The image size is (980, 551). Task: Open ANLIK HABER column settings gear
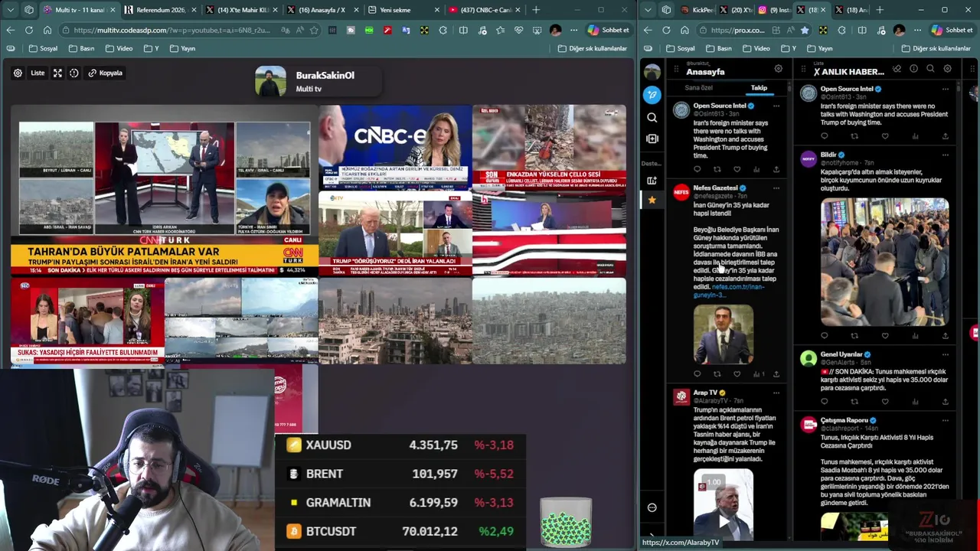[x=947, y=69]
